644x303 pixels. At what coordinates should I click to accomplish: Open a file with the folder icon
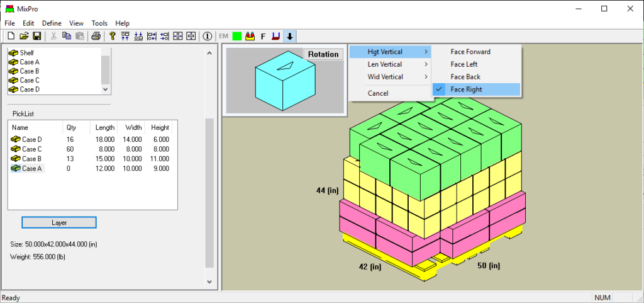point(24,36)
